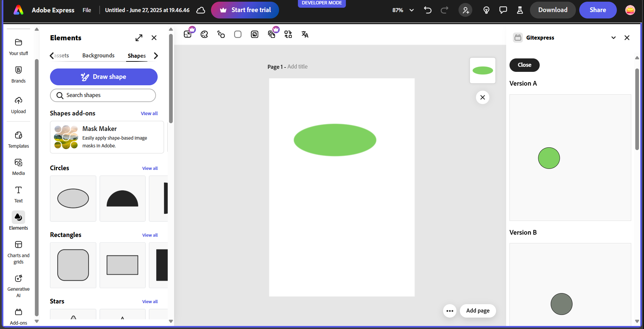Open the page more options menu

tap(450, 311)
